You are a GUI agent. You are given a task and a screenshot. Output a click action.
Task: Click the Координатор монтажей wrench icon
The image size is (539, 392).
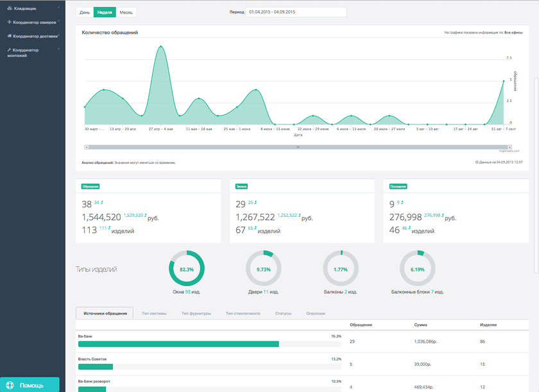[x=9, y=49]
